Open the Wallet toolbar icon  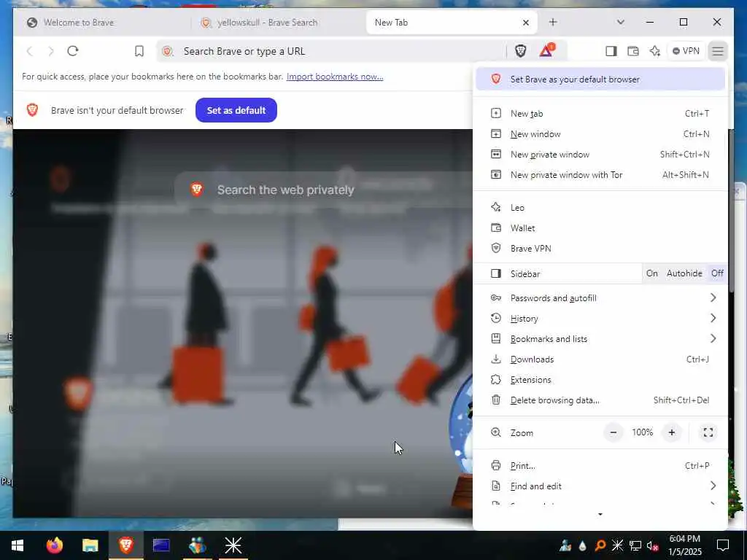[632, 51]
